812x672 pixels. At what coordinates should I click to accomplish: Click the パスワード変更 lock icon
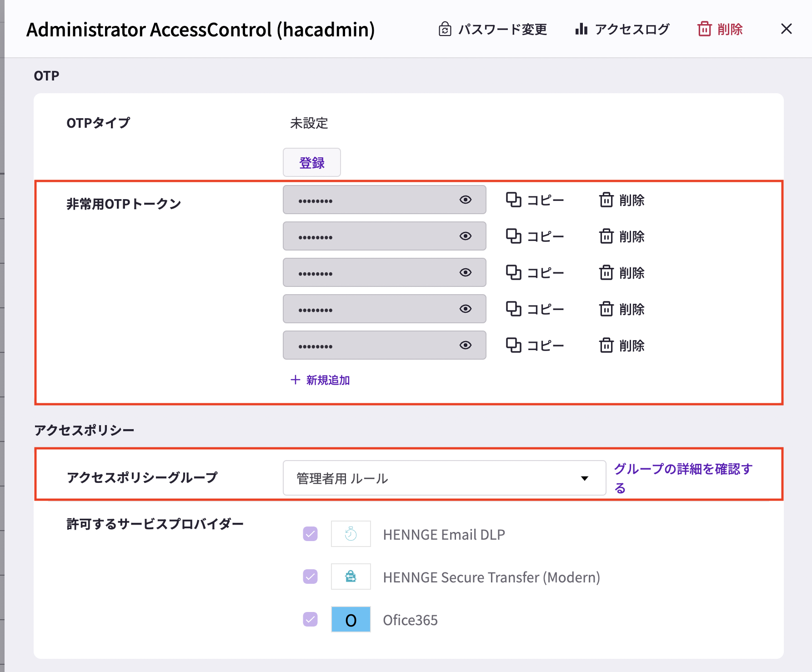445,29
